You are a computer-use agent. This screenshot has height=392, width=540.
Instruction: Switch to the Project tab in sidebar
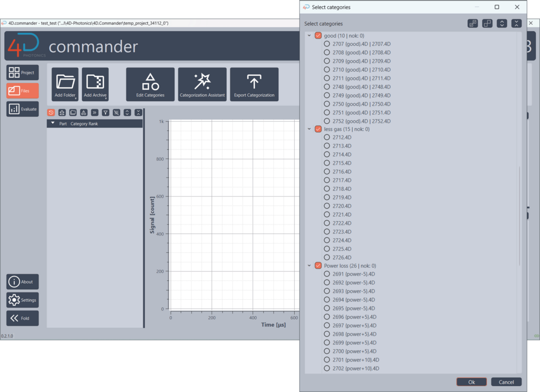[22, 73]
